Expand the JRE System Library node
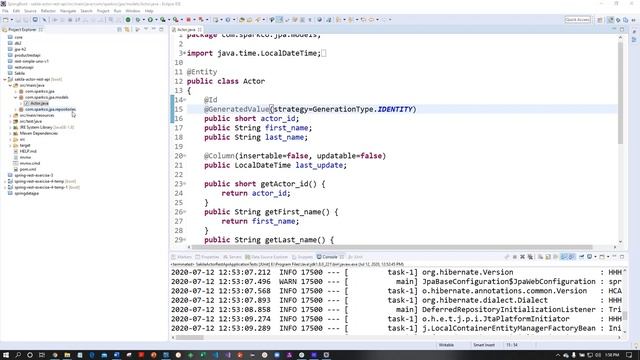This screenshot has height=360, width=640. click(10, 127)
